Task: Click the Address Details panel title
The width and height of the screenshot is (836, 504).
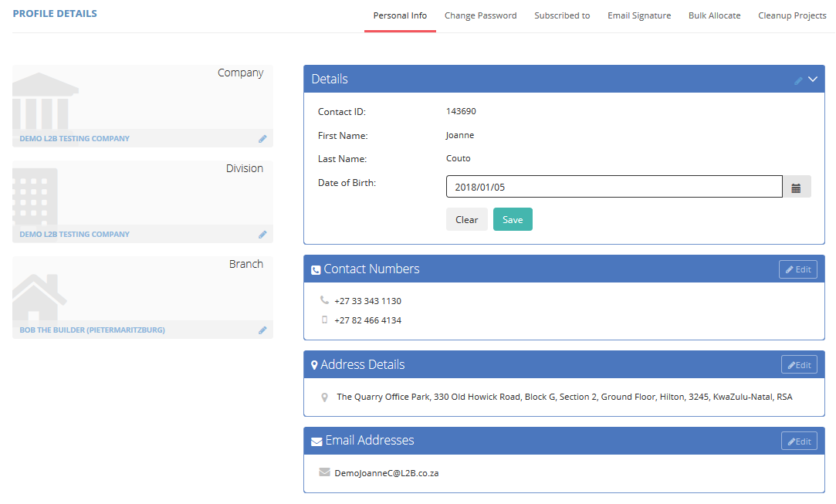Action: point(363,364)
